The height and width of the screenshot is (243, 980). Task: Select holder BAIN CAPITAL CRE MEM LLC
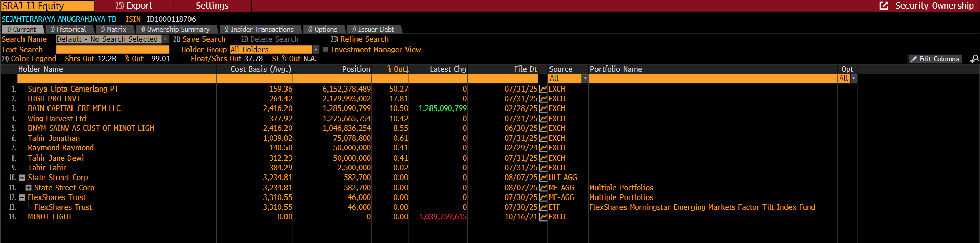point(74,108)
